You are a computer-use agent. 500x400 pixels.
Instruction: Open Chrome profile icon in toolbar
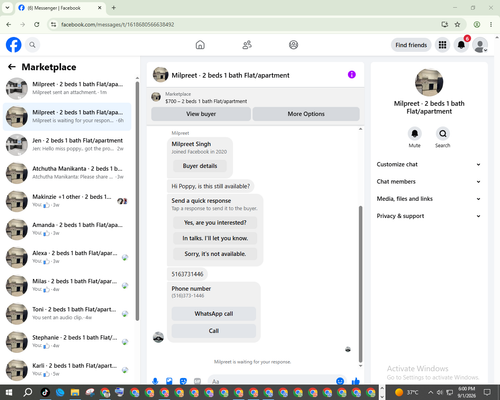(477, 24)
